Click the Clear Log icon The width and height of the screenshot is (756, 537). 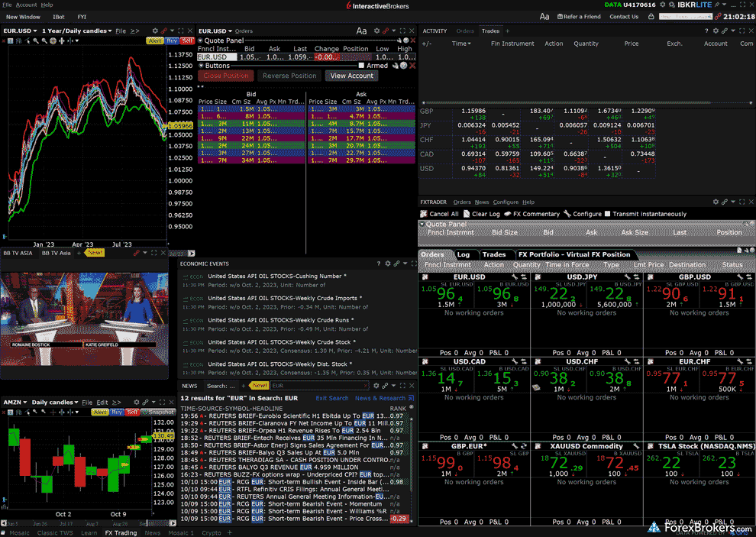pyautogui.click(x=466, y=214)
